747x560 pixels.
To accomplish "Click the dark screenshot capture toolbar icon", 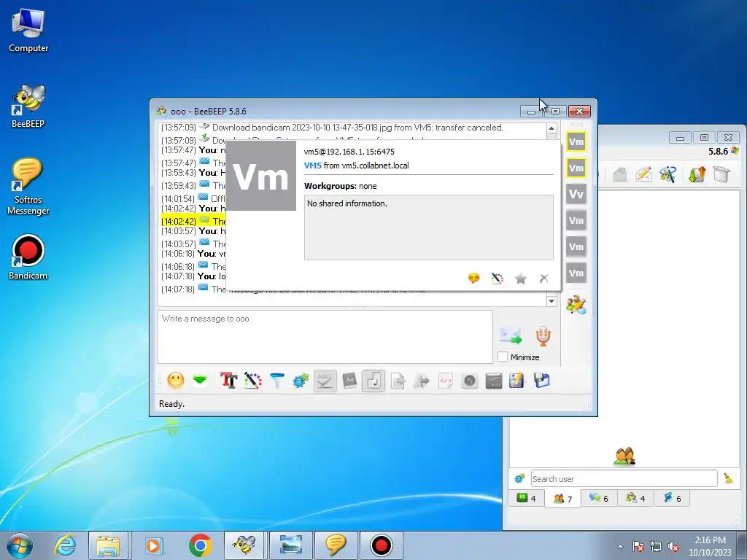I will click(x=494, y=381).
